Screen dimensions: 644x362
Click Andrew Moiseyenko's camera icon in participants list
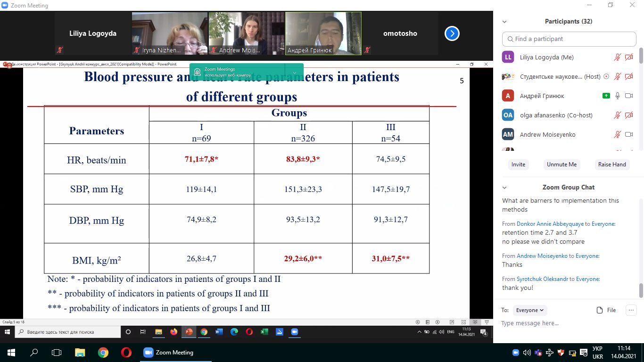pyautogui.click(x=628, y=134)
